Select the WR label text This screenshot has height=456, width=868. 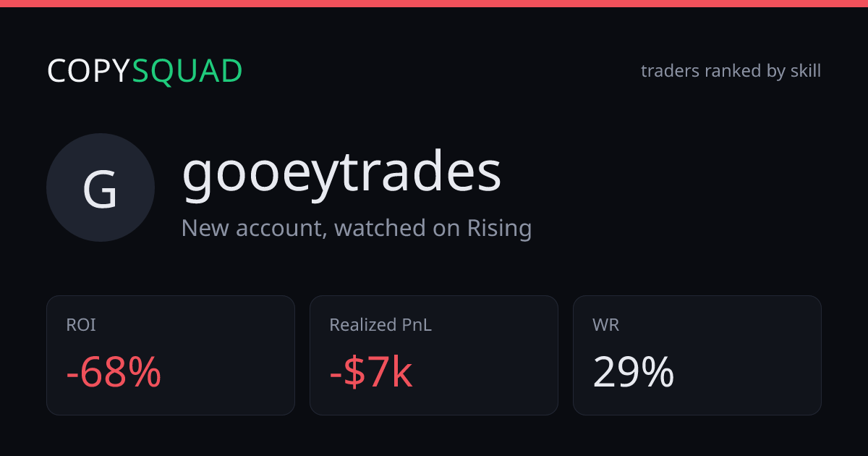605,325
